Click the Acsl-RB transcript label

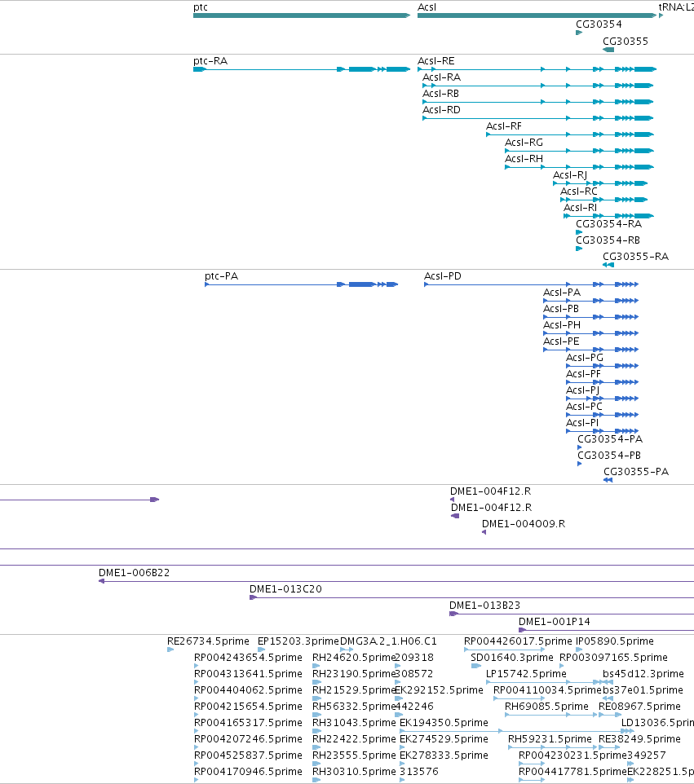point(441,94)
